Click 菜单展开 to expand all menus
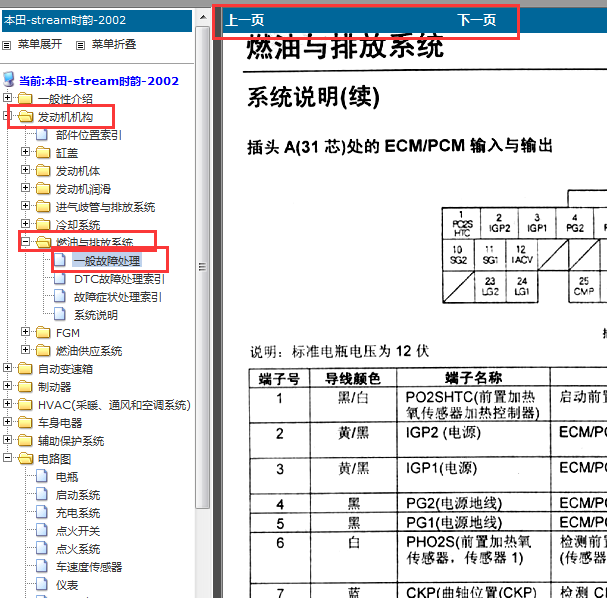The height and width of the screenshot is (598, 607). pyautogui.click(x=40, y=44)
